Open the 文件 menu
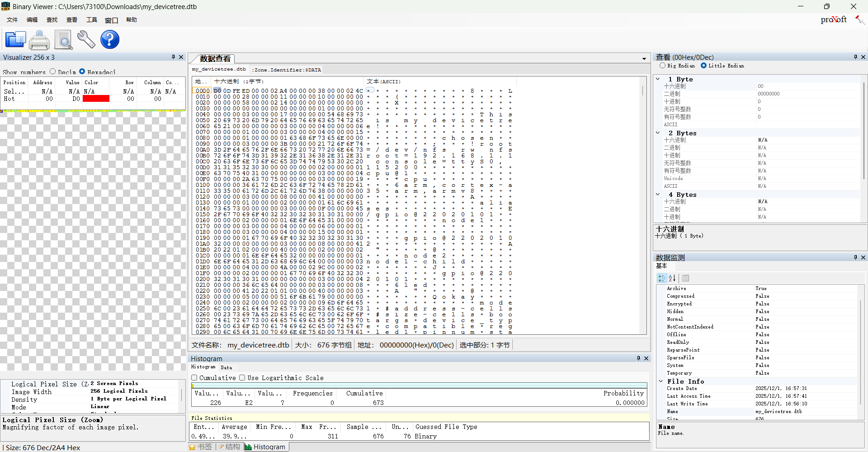Image resolution: width=868 pixels, height=452 pixels. pos(12,19)
